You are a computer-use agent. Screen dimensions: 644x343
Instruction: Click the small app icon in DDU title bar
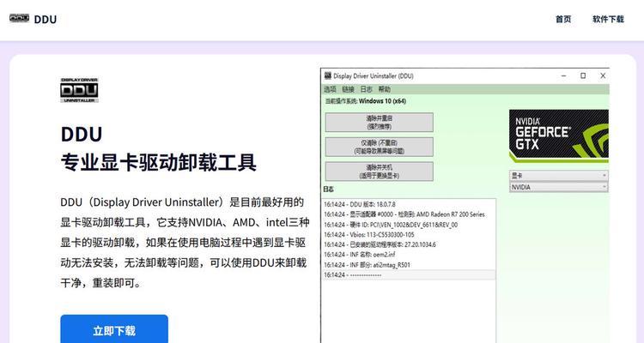(328, 75)
